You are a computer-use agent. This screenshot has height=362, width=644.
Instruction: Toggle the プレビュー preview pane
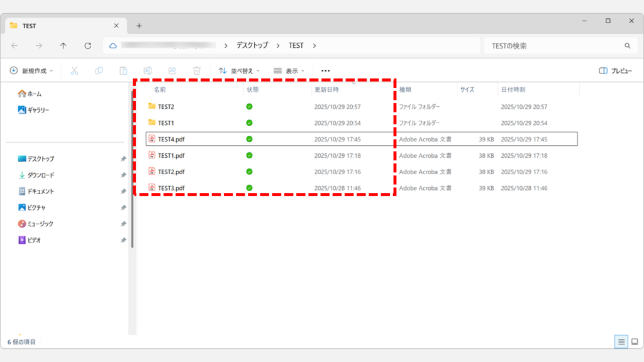coord(615,71)
